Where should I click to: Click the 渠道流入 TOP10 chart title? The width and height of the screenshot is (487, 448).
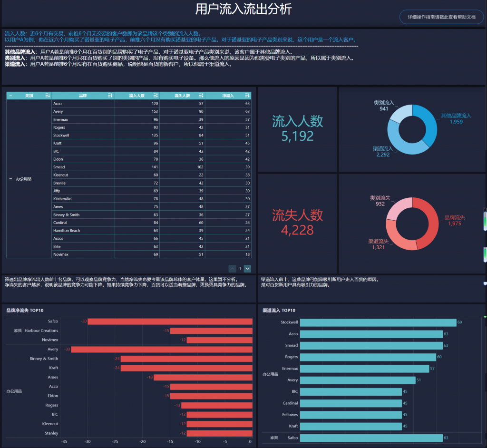click(x=279, y=311)
